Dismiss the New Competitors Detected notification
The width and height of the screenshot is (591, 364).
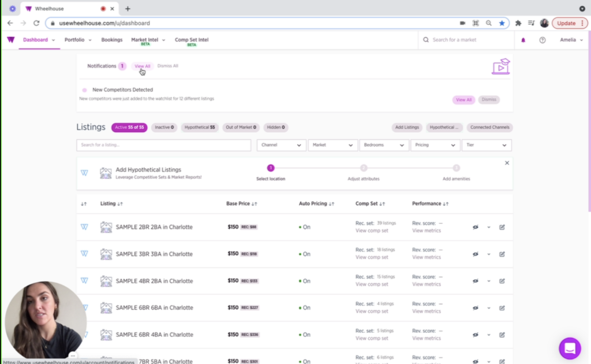pos(489,99)
